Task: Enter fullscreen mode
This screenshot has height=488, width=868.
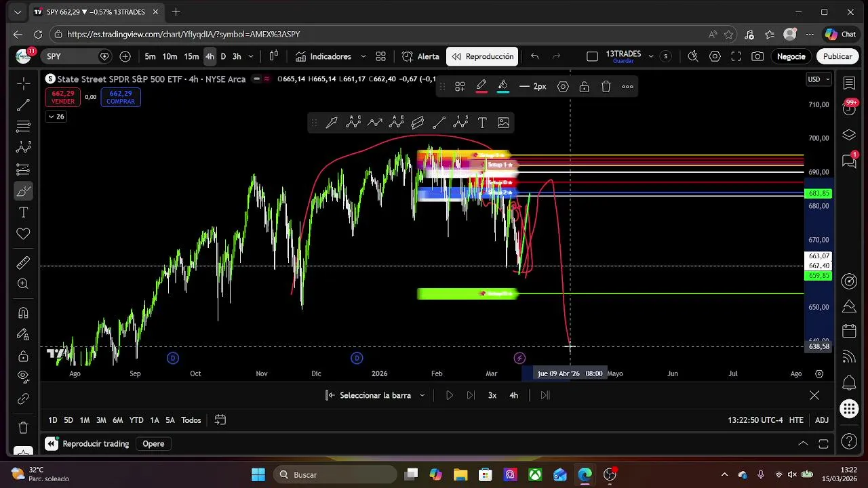Action: 736,56
